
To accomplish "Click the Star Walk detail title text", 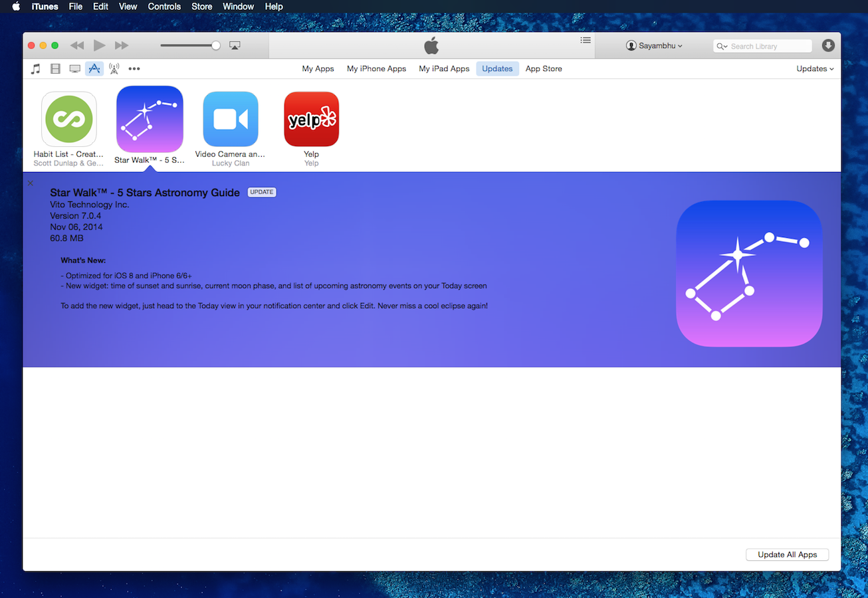I will coord(145,193).
